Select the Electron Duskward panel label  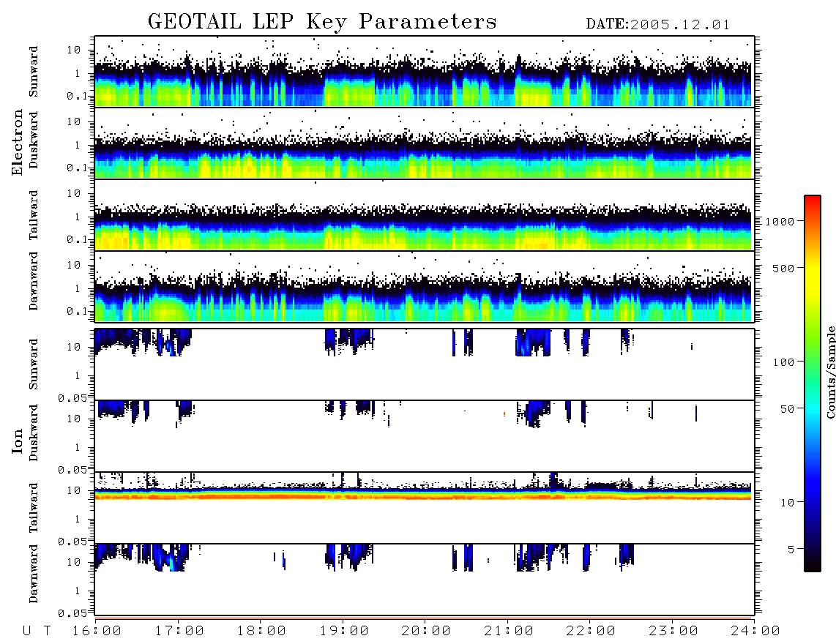pyautogui.click(x=34, y=140)
